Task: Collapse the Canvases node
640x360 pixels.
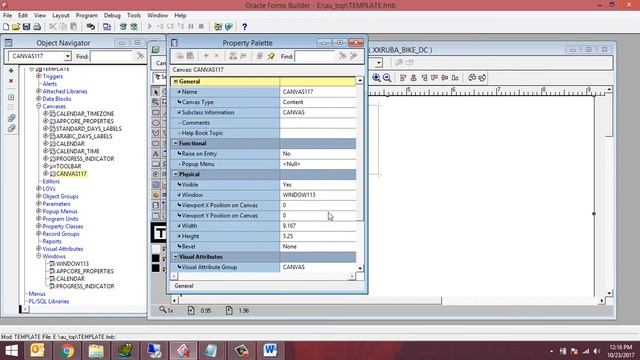Action: (38, 106)
